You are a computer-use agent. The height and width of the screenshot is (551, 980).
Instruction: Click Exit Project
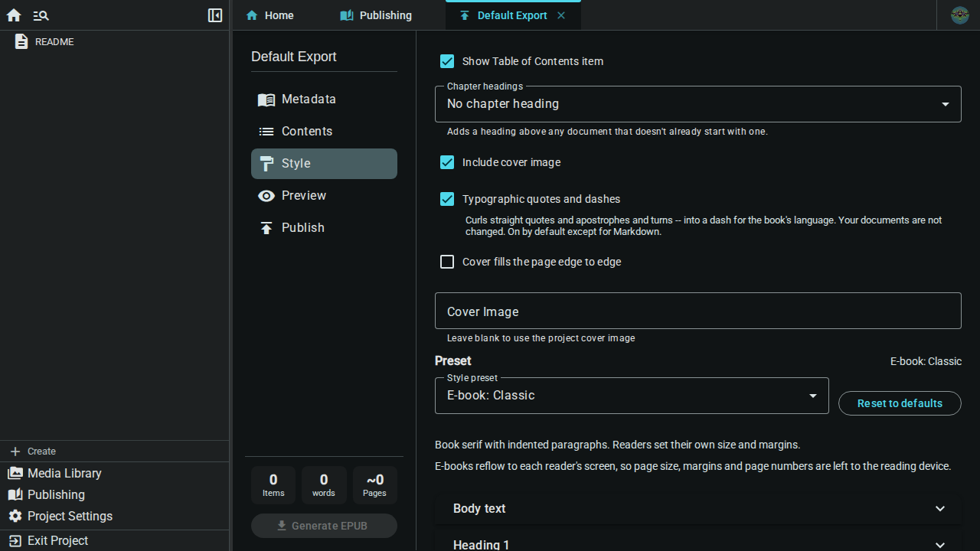[x=115, y=540]
